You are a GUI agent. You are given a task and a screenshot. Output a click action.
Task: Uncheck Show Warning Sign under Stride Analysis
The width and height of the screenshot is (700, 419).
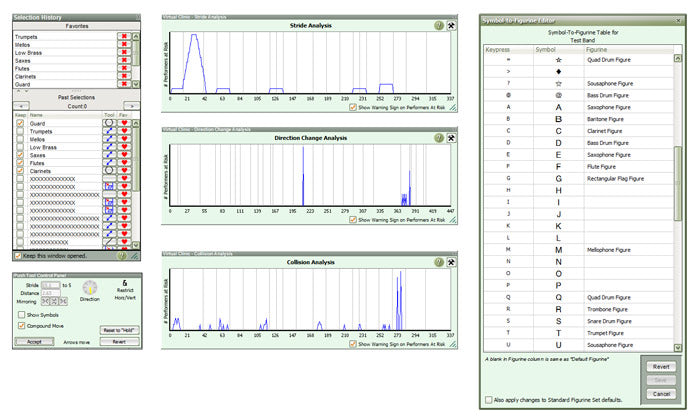point(353,108)
